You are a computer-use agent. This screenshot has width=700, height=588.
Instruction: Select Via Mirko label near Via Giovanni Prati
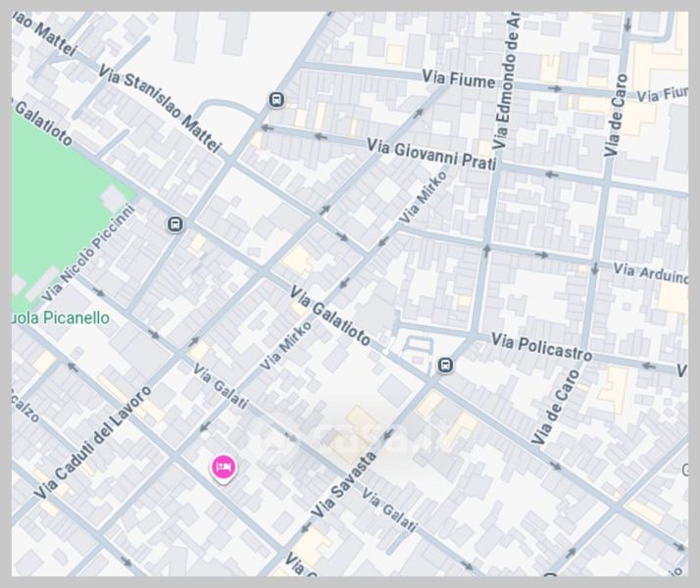coord(424,197)
